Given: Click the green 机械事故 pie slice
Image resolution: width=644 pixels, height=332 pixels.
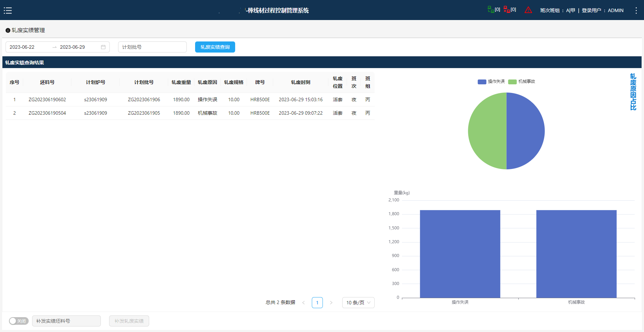Looking at the screenshot, I should [487, 131].
